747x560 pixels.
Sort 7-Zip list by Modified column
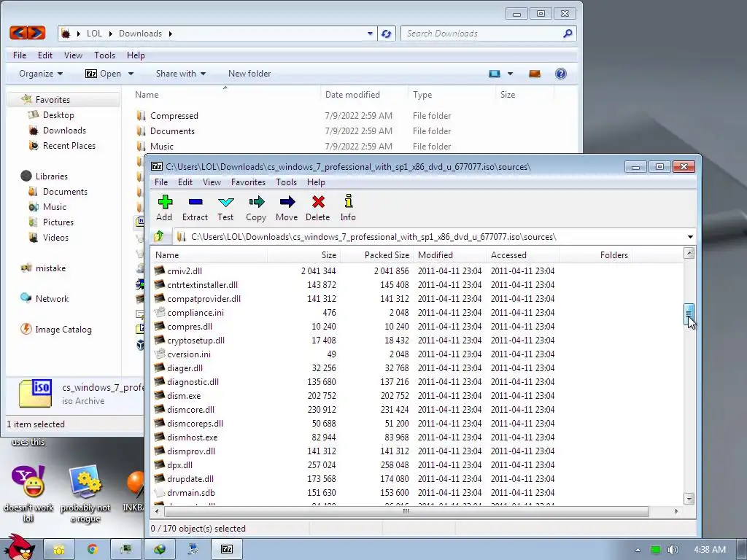pos(449,254)
